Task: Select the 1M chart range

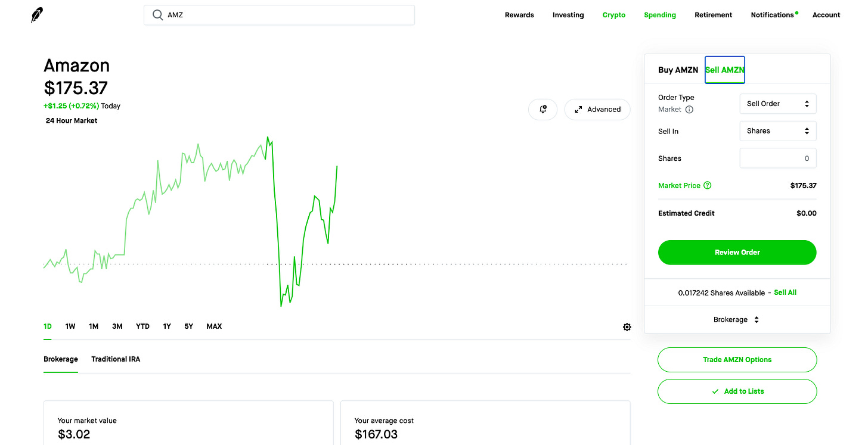Action: [x=94, y=326]
